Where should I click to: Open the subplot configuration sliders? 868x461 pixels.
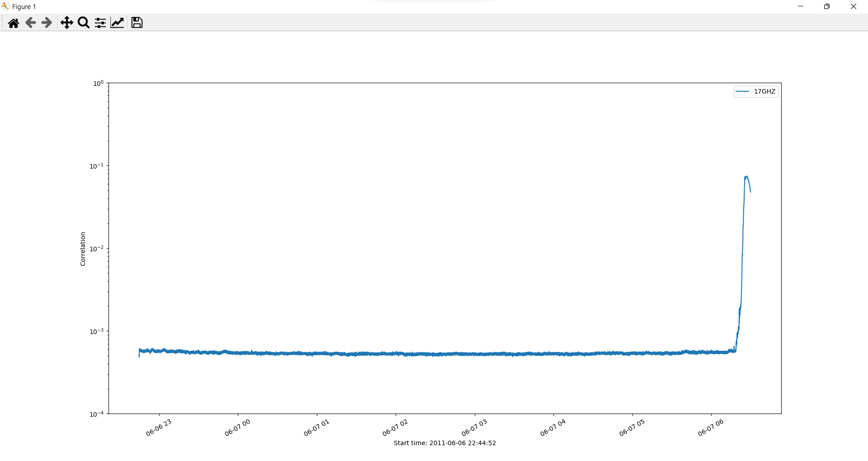(x=99, y=23)
